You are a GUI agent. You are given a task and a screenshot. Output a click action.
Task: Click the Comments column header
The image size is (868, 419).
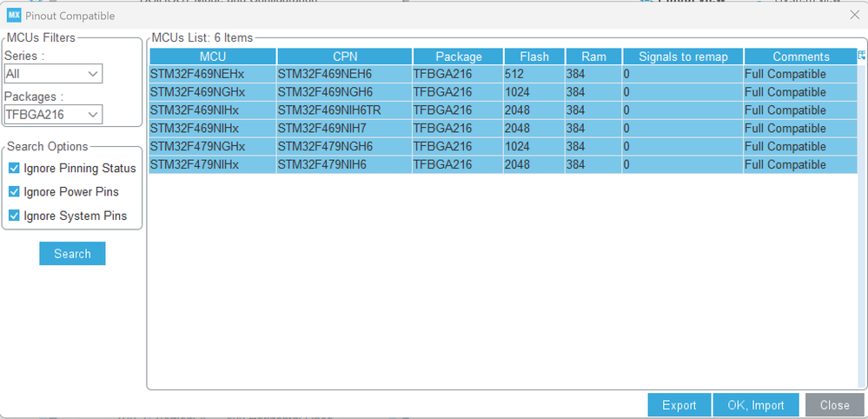(800, 57)
